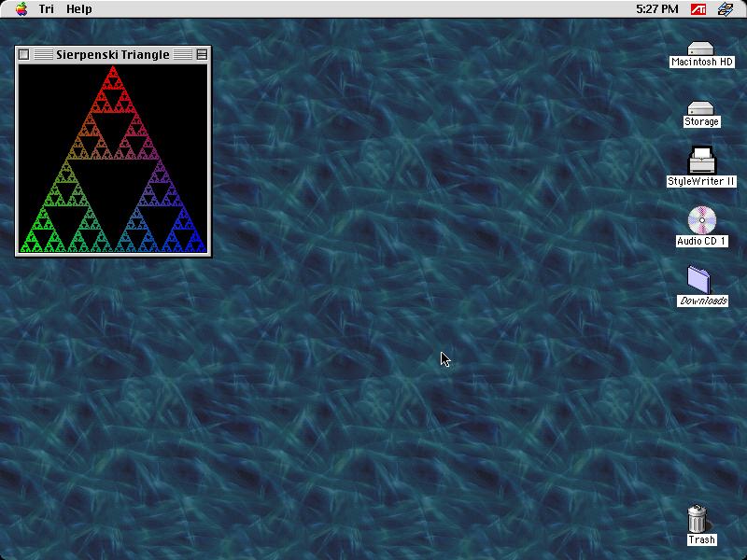
Task: Select the Downloads folder icon
Action: (699, 279)
